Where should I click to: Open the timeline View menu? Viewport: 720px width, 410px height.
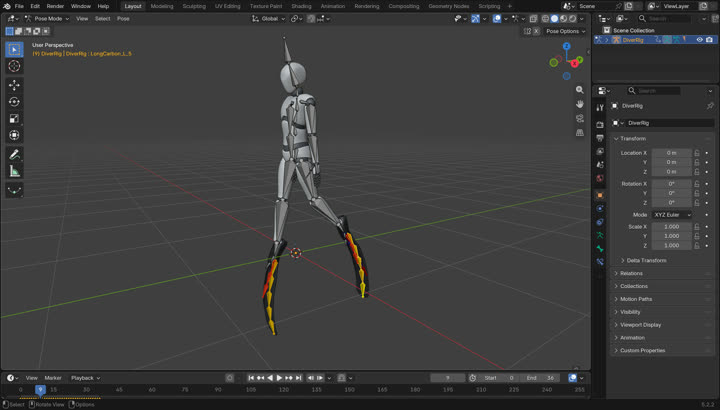click(x=31, y=378)
